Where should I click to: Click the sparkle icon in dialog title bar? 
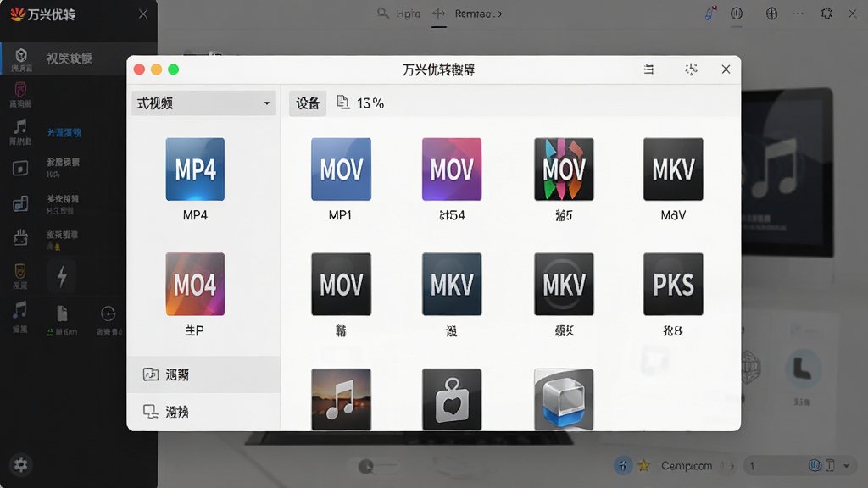point(691,69)
